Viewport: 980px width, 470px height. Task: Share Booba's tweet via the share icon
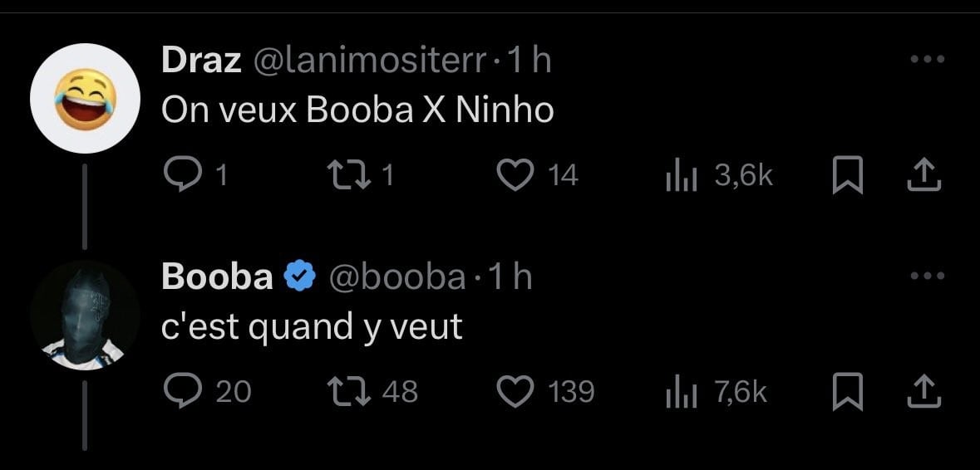point(923,391)
